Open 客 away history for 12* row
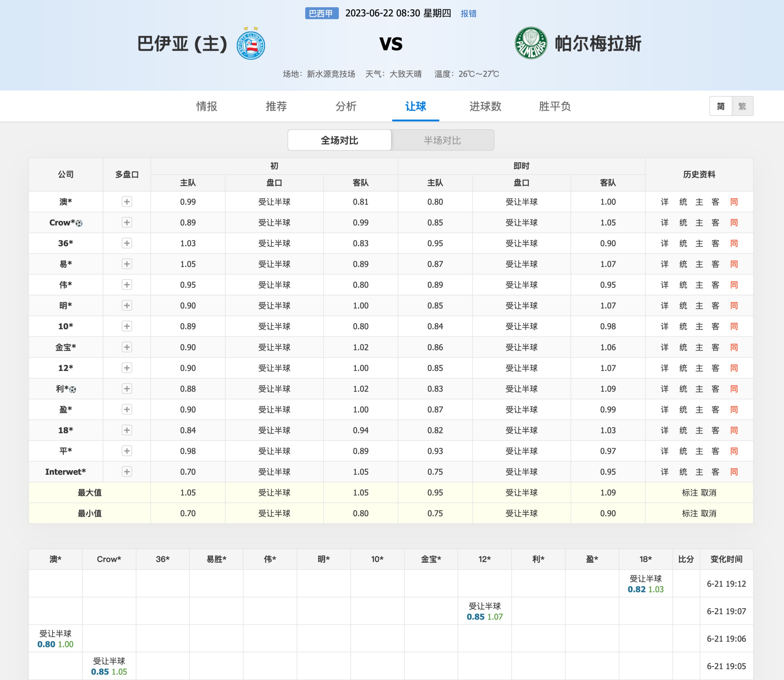The width and height of the screenshot is (784, 680). (715, 368)
